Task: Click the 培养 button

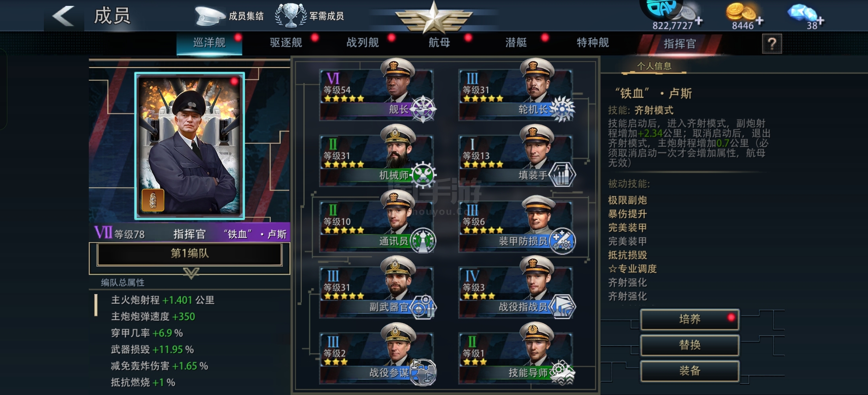Action: (x=690, y=319)
